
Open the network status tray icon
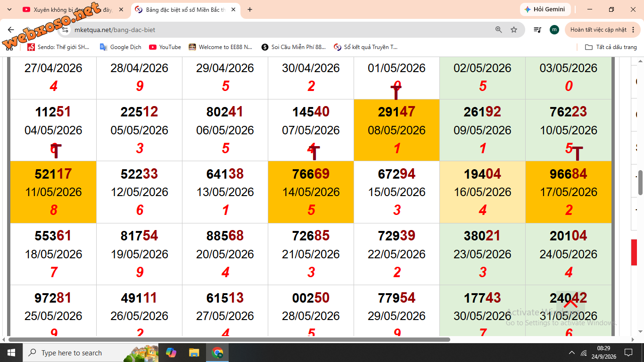coord(584,353)
